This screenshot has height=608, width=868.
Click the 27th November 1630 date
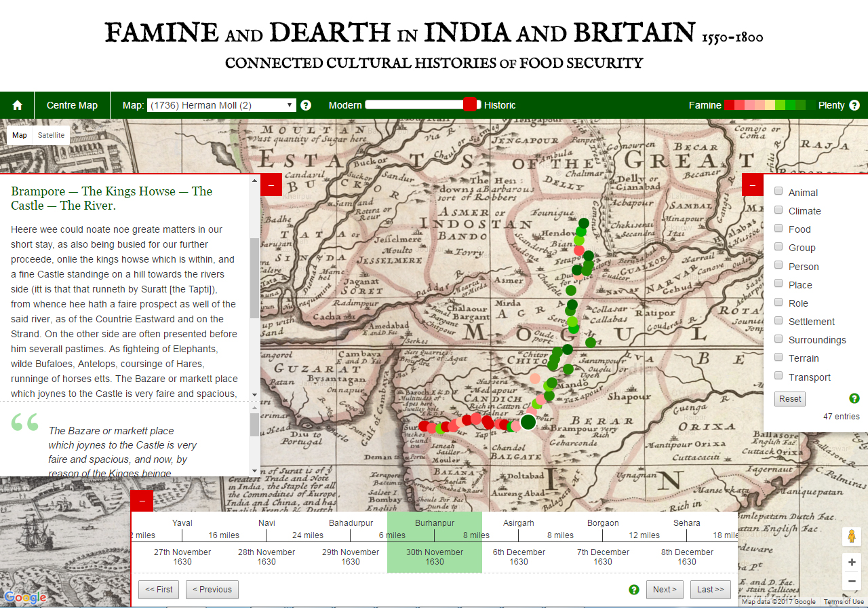(x=182, y=557)
